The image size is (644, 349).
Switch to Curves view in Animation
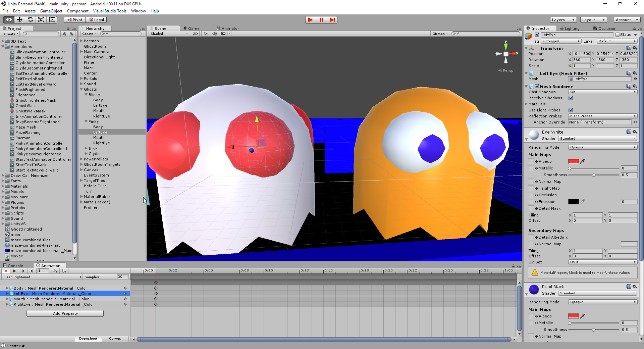pyautogui.click(x=115, y=339)
